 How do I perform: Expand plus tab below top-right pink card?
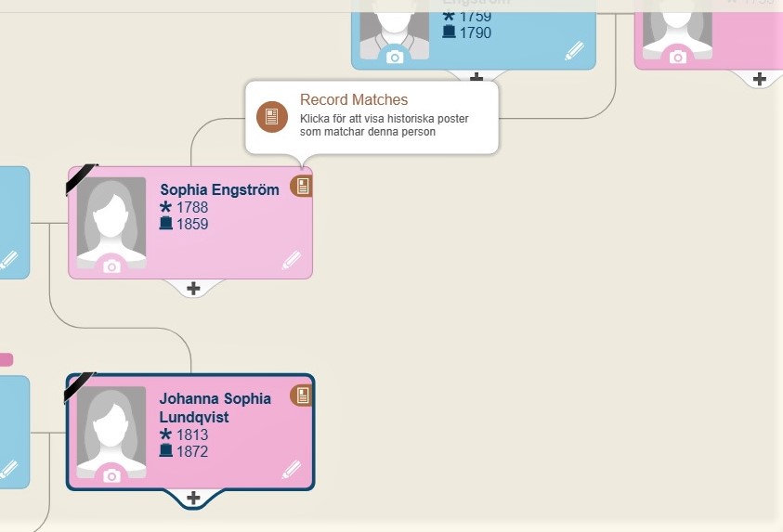coord(759,79)
